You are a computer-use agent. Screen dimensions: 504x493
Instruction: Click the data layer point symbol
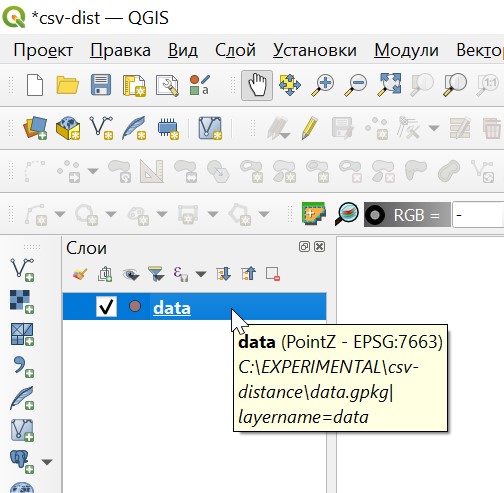135,306
